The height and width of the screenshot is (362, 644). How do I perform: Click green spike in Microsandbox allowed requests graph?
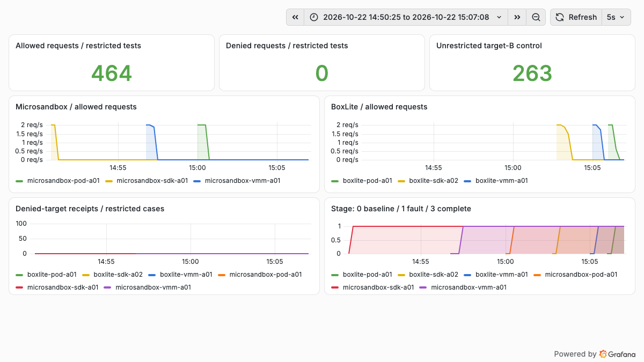click(202, 142)
